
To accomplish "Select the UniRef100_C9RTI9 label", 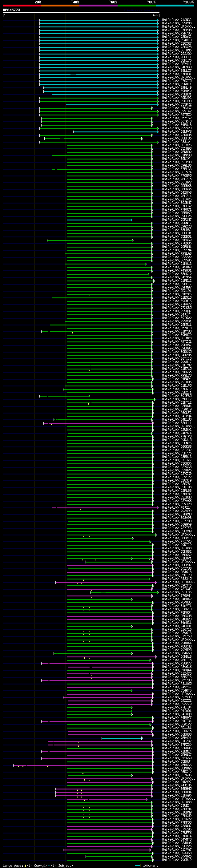I will click(x=177, y=545).
